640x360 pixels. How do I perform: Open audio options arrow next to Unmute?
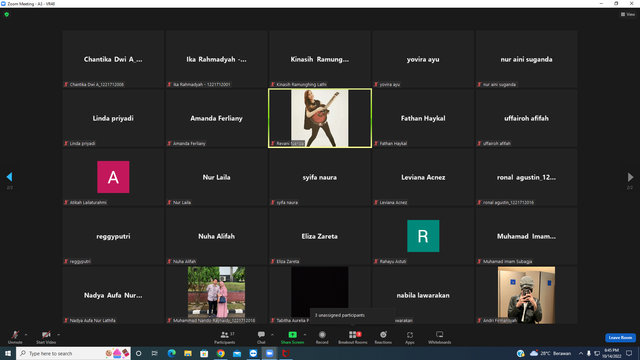pyautogui.click(x=26, y=335)
